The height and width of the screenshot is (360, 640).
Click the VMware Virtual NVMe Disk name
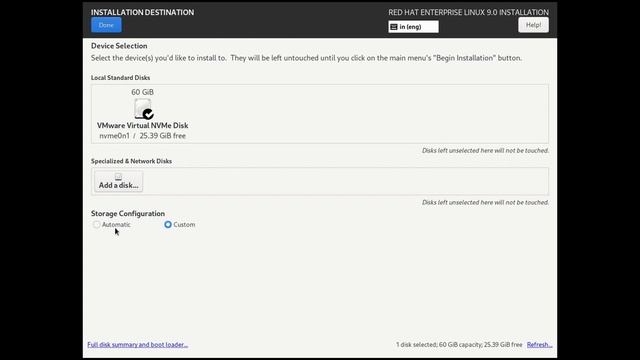tap(142, 125)
